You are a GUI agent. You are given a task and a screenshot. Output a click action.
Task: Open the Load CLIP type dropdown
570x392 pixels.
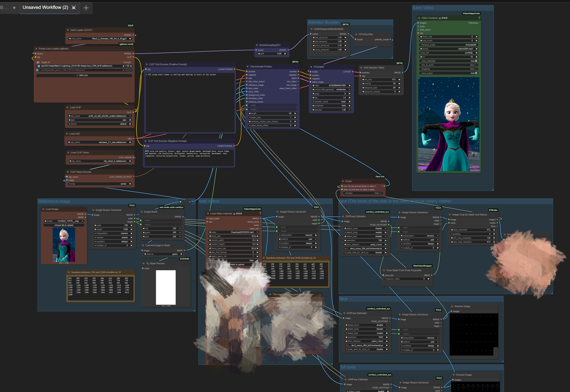coord(100,120)
